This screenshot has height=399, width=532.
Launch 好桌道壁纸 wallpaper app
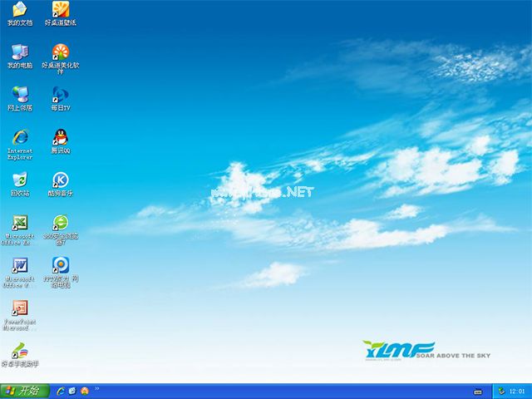click(60, 10)
